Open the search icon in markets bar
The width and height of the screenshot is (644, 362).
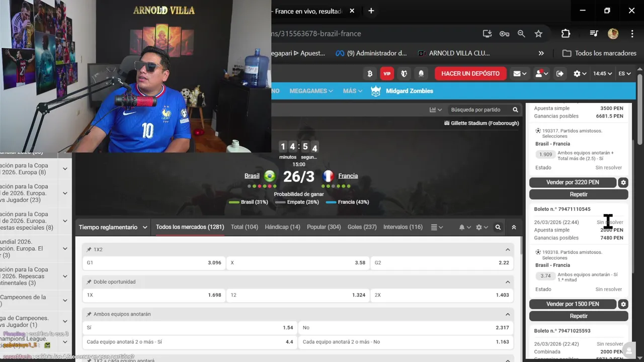[x=498, y=227]
